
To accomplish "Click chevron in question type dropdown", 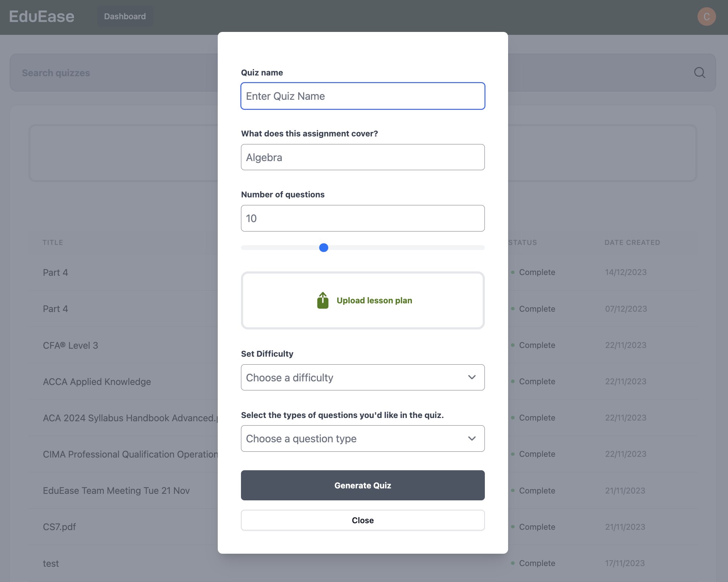I will point(471,438).
